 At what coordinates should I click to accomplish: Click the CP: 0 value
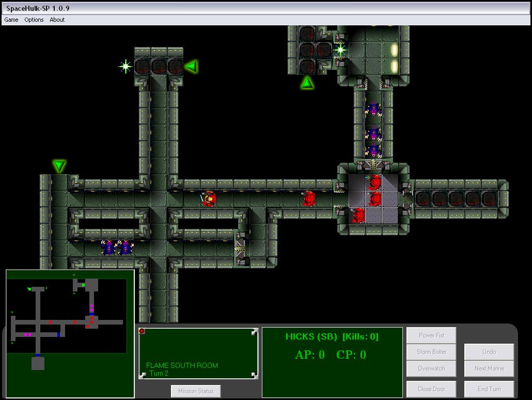point(351,355)
